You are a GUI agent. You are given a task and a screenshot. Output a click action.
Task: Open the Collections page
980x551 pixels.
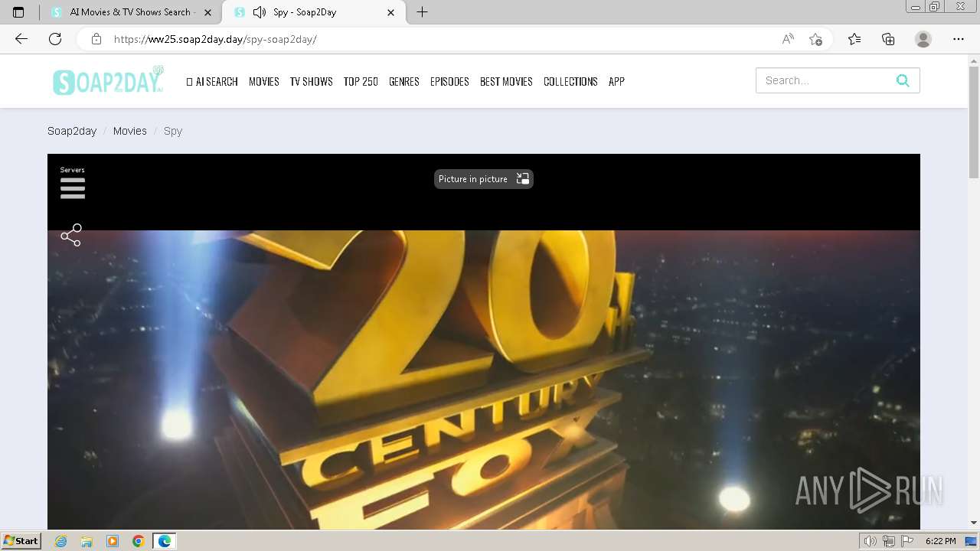(x=570, y=81)
